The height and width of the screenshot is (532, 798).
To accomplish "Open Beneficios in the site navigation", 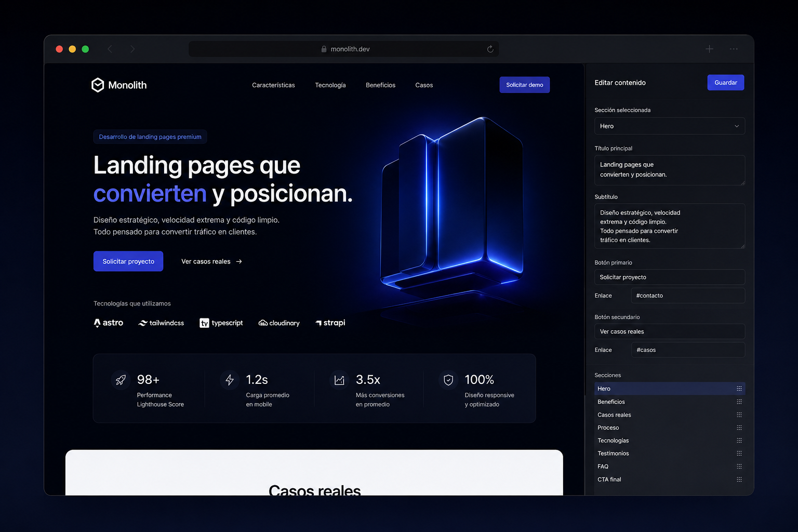I will click(x=380, y=85).
